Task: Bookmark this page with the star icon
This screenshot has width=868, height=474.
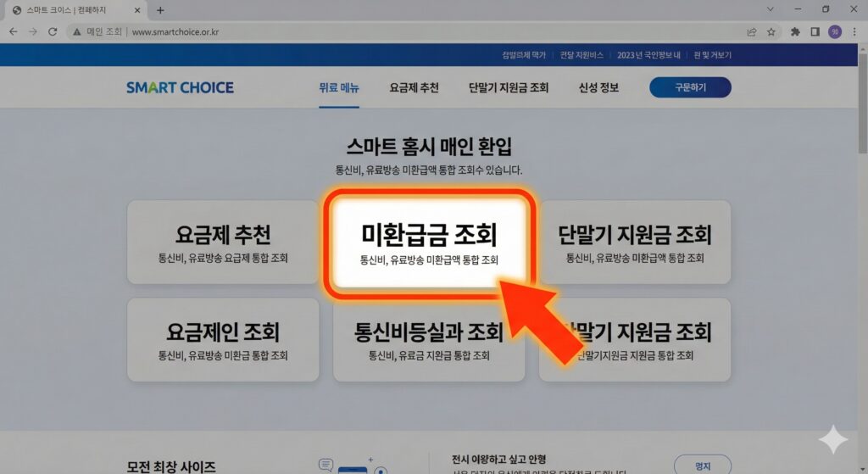Action: (x=771, y=31)
